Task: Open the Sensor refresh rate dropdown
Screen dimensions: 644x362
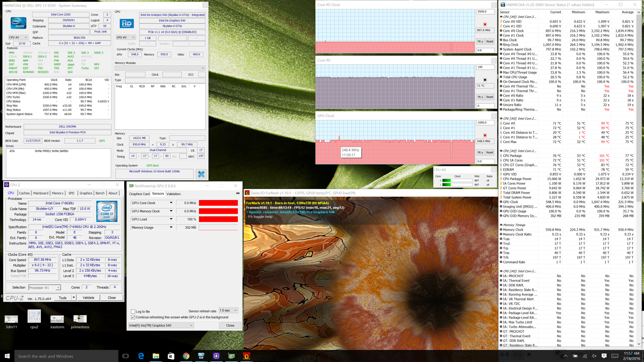Action: pos(228,310)
